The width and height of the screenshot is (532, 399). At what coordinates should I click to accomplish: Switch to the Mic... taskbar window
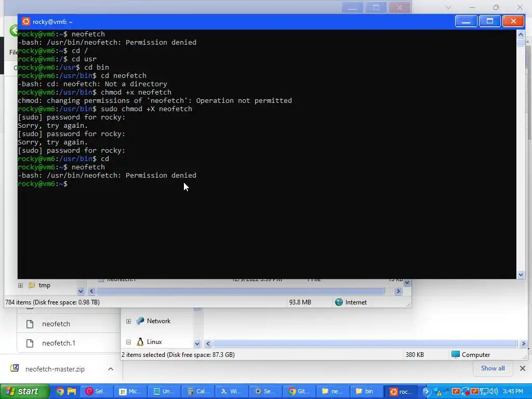tap(130, 391)
